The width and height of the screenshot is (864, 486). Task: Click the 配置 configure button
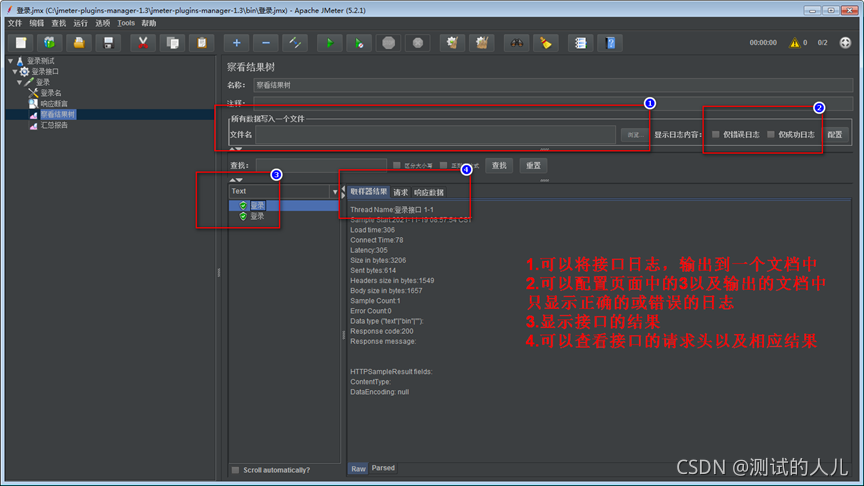pos(835,134)
